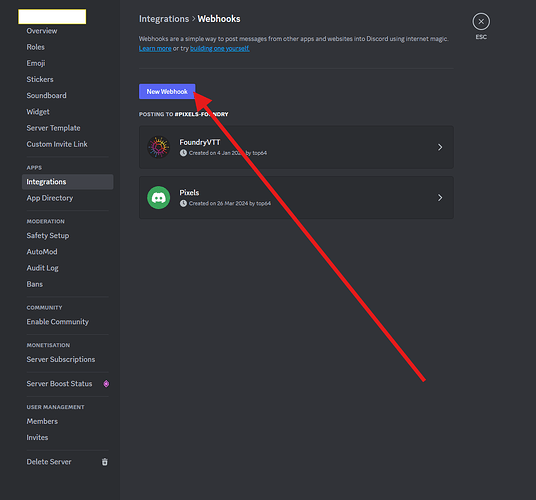Click the clock icon under Pixels
Viewport: 536px width, 500px height.
[x=184, y=203]
